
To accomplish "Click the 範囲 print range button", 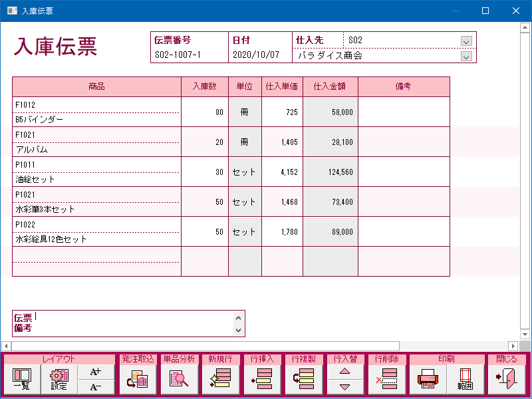I will (465, 380).
